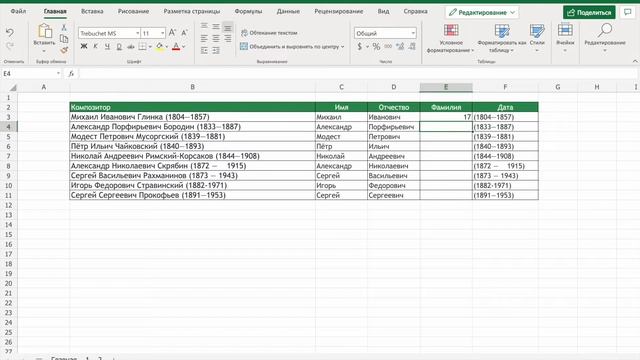Toggle double underline formatting
This screenshot has height=360, width=640.
click(x=119, y=47)
